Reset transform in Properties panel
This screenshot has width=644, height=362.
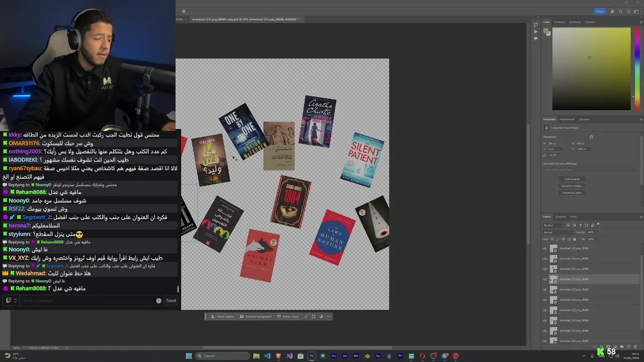tap(592, 137)
